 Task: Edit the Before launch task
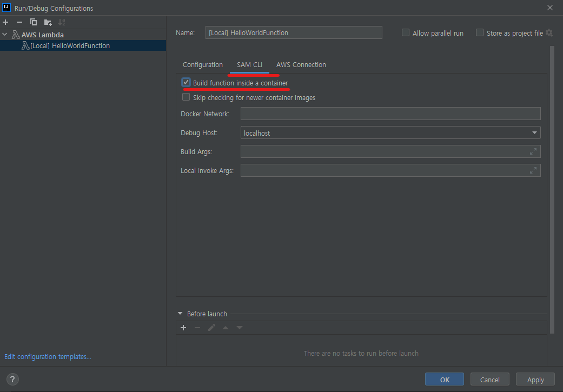pyautogui.click(x=211, y=328)
